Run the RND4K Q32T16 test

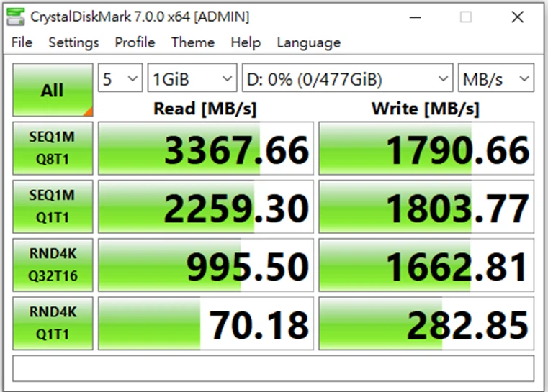click(x=53, y=265)
